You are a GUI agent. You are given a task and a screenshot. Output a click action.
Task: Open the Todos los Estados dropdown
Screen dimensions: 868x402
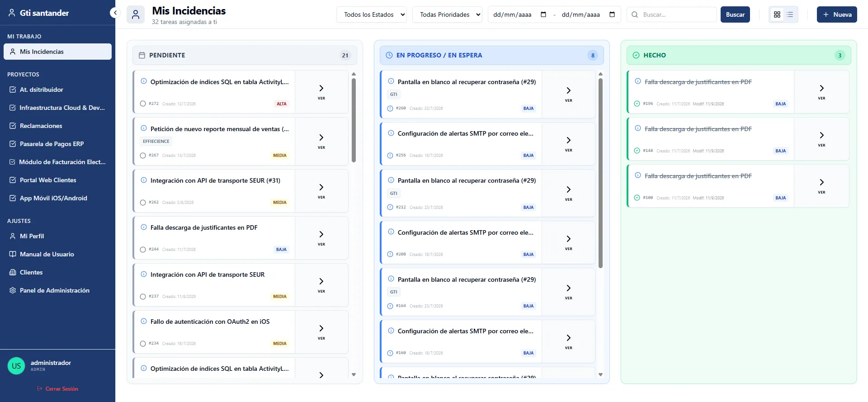click(372, 14)
